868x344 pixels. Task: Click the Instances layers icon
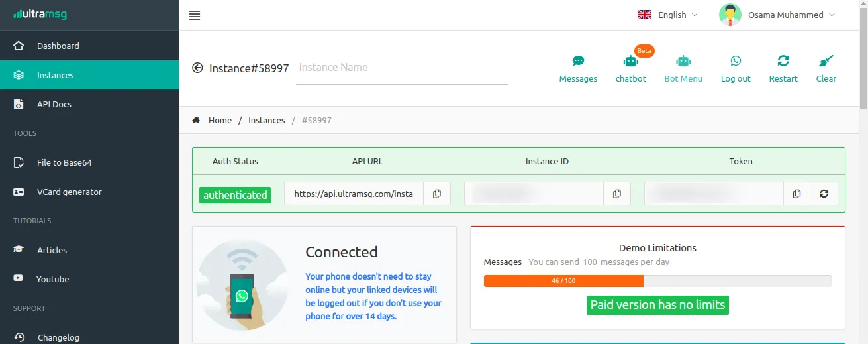point(19,75)
